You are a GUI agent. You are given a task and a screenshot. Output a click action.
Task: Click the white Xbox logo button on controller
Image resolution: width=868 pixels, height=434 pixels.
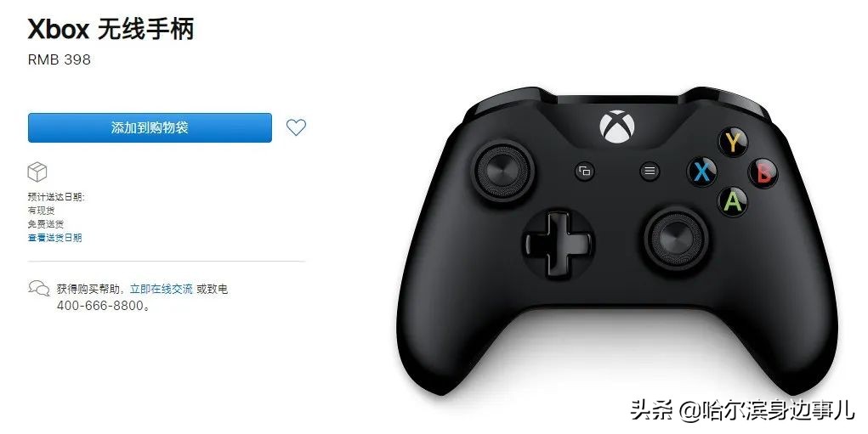click(616, 127)
